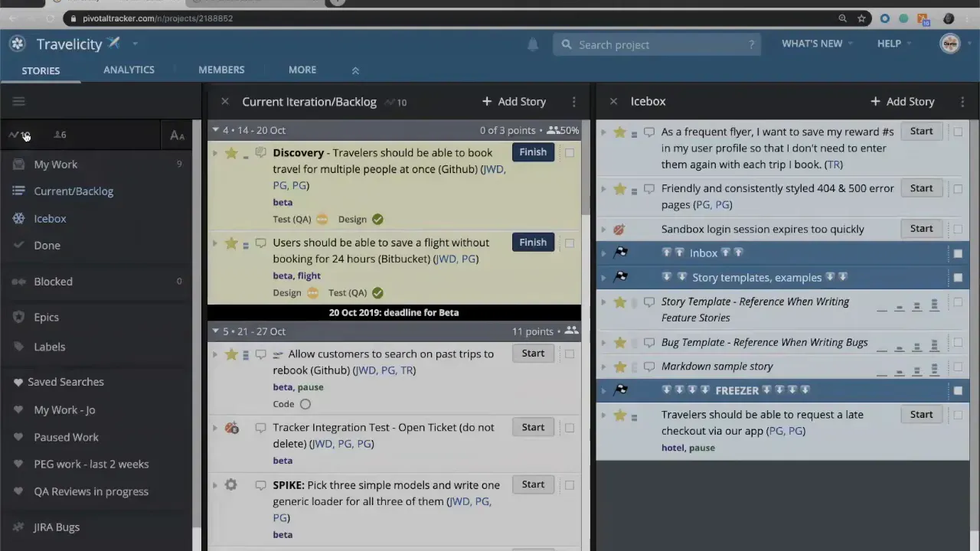Expand the Bug Template story row

coord(603,342)
